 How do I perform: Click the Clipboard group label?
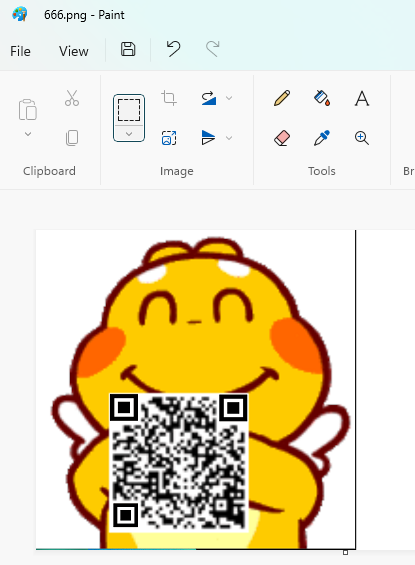(49, 171)
